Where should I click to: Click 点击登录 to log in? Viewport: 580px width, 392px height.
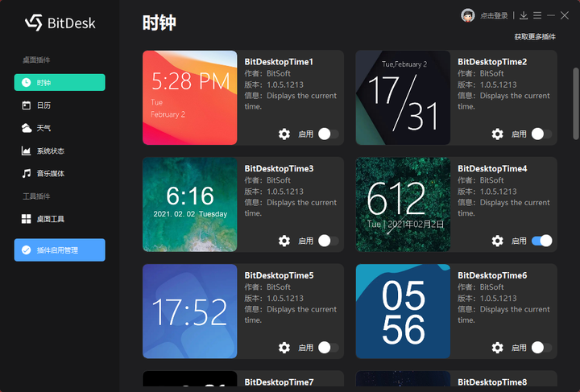(494, 15)
